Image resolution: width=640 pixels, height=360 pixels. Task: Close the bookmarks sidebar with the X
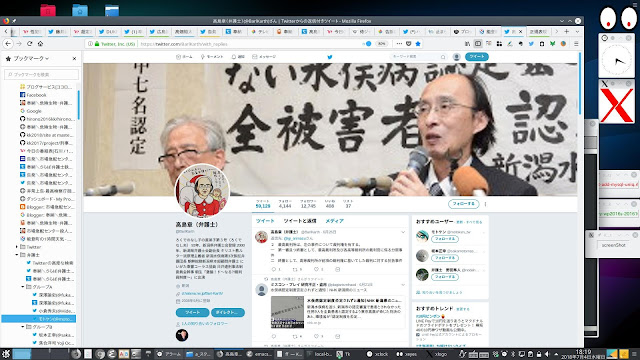74,58
